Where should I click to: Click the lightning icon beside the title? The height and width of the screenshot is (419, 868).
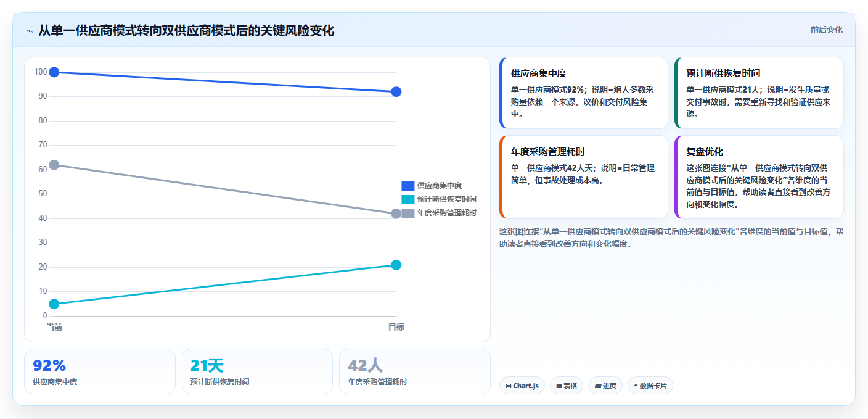tap(30, 31)
